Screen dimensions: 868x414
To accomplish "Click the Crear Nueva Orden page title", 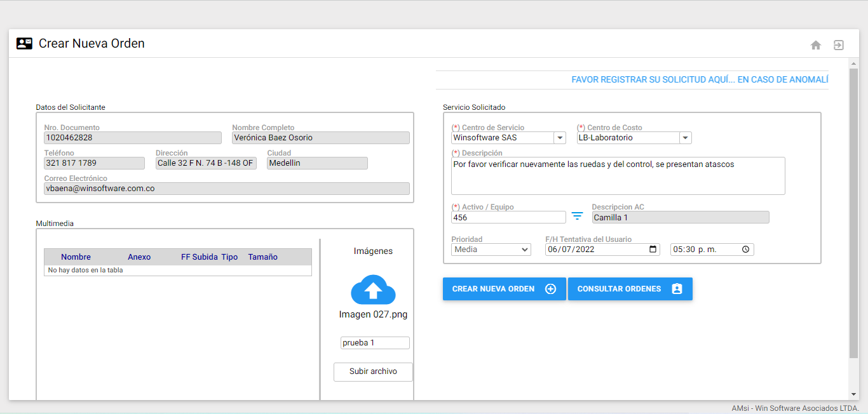I will (x=92, y=43).
